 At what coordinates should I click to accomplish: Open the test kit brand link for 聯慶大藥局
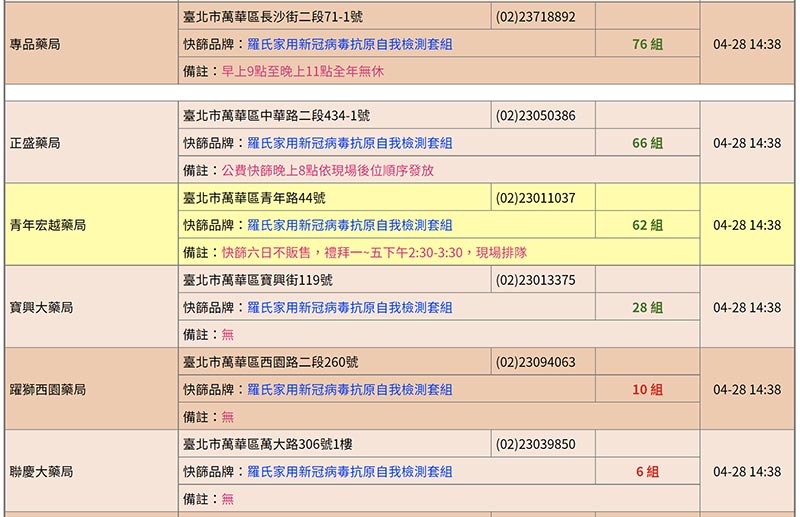pos(349,472)
